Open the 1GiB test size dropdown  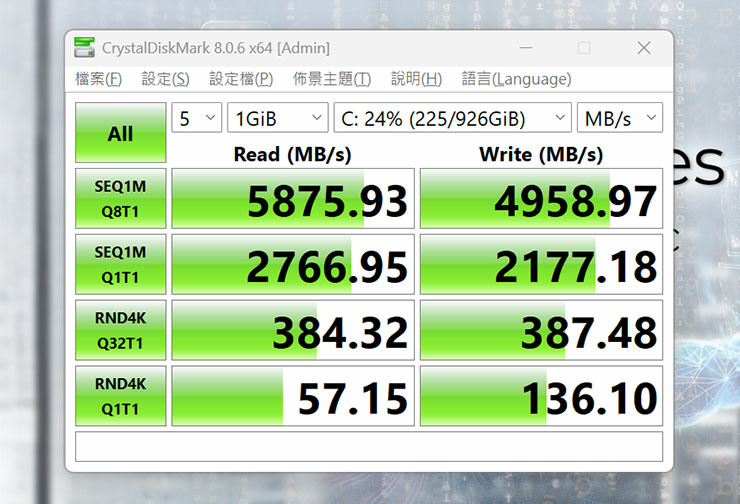(x=278, y=118)
